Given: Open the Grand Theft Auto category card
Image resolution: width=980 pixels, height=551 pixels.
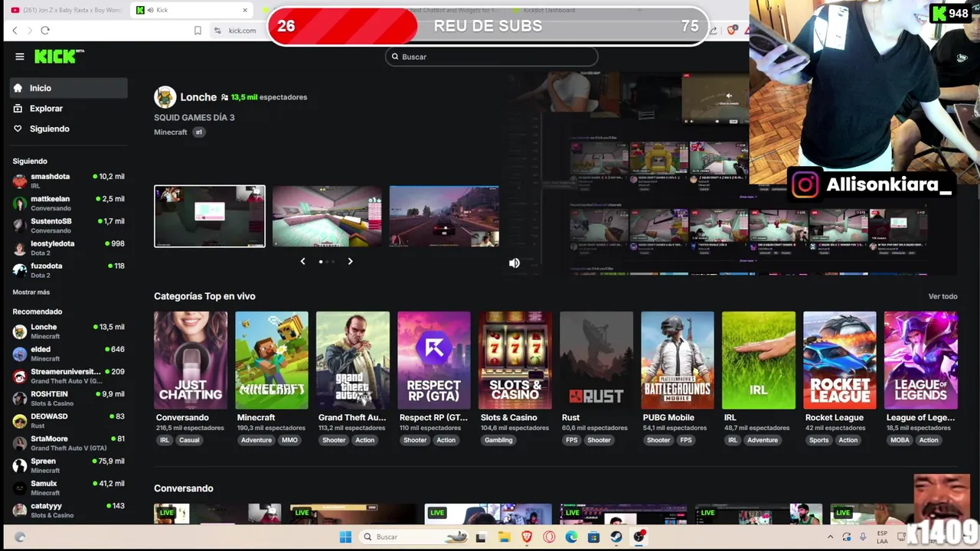Looking at the screenshot, I should tap(353, 360).
